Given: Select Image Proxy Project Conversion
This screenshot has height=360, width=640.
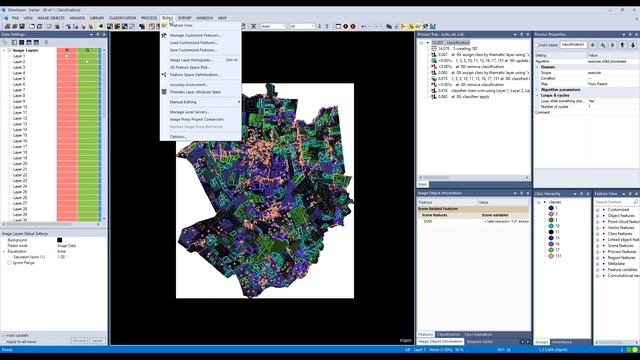Looking at the screenshot, I should click(196, 119).
